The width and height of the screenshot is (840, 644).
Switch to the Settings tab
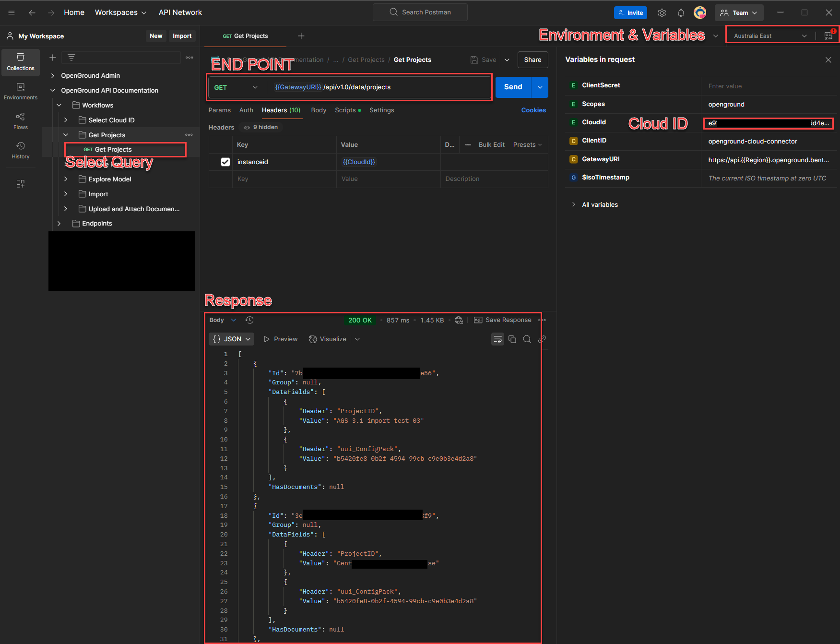(382, 110)
